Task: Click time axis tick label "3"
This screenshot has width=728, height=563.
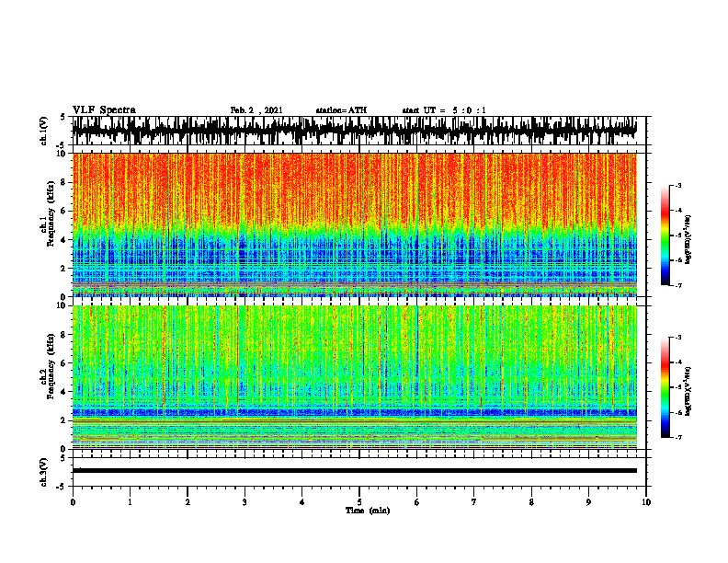Action: [245, 502]
